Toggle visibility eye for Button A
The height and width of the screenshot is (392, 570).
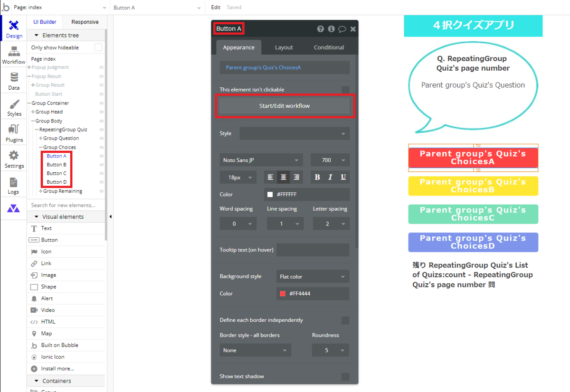click(x=101, y=156)
